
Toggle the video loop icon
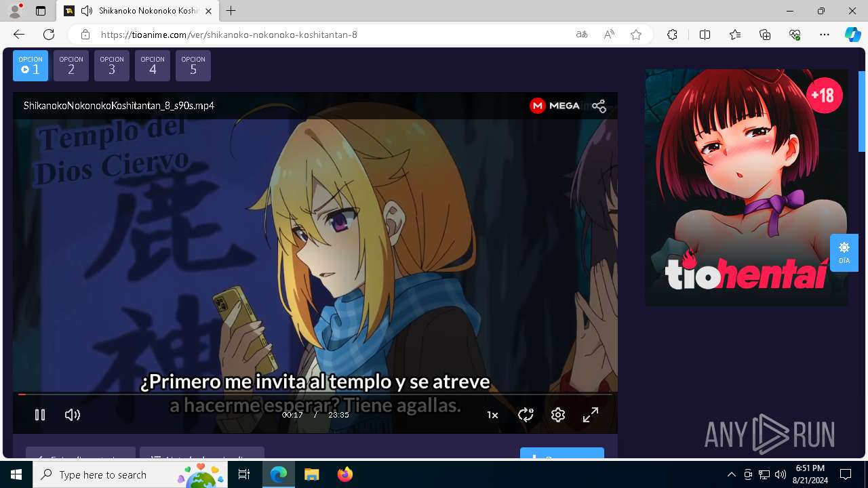pos(526,415)
